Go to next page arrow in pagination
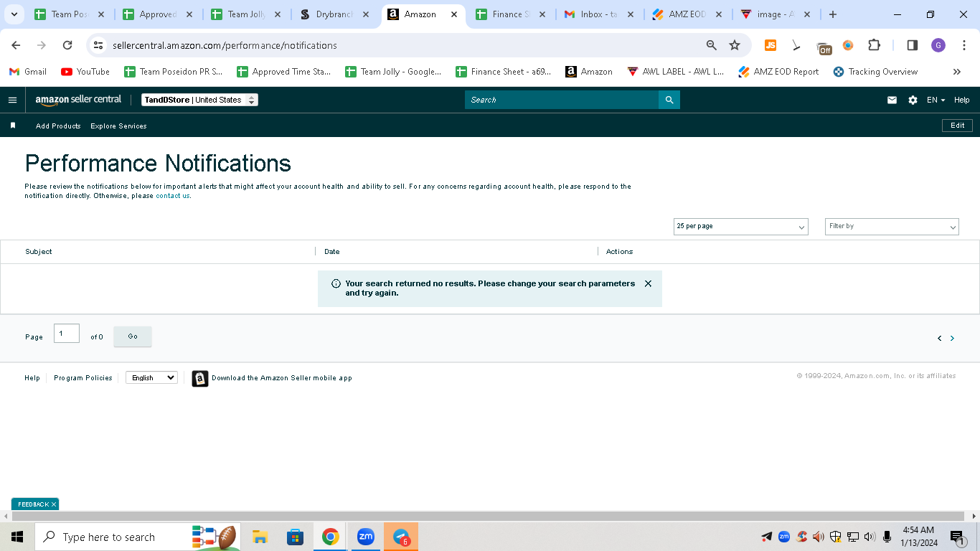980x551 pixels. tap(952, 338)
